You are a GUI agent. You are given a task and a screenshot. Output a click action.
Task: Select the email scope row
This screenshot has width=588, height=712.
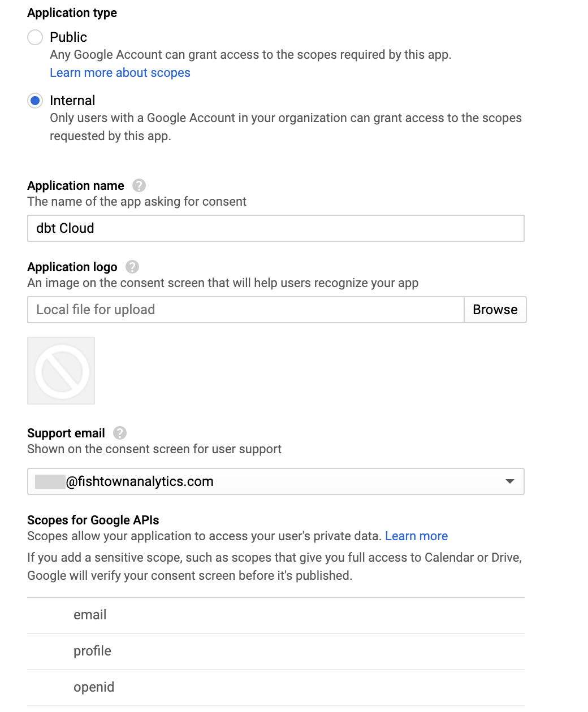click(89, 615)
